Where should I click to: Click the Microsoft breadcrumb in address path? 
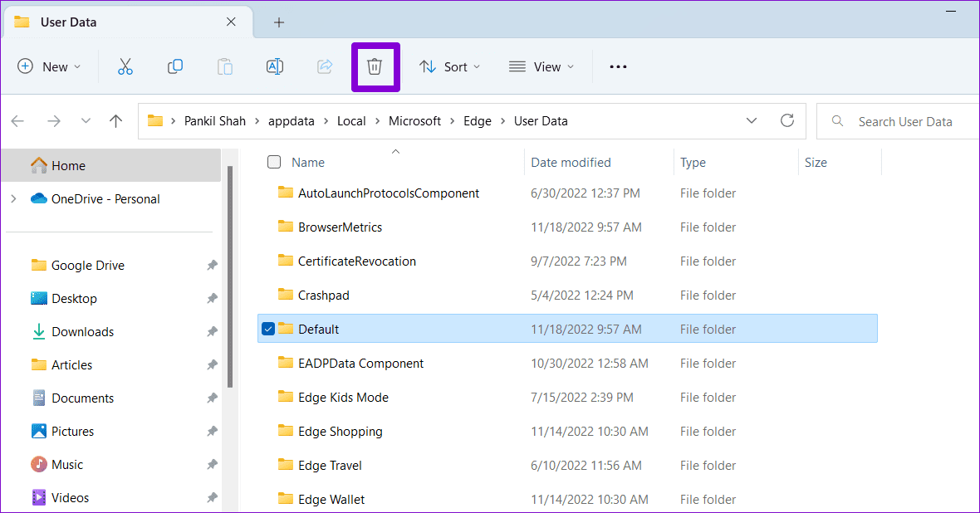pos(414,121)
